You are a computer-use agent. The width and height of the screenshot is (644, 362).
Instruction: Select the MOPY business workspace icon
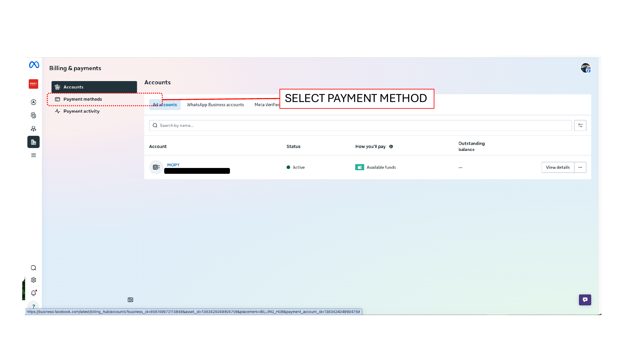(x=33, y=84)
